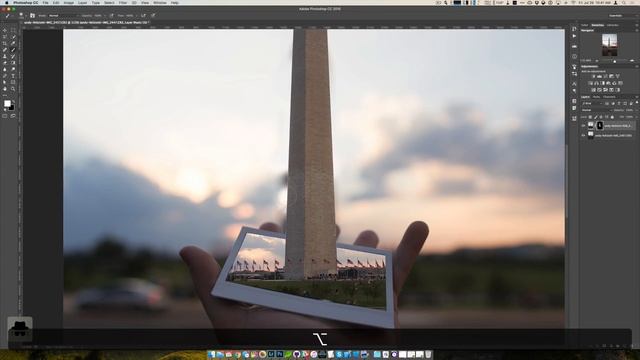Adjust the Navigator zoom slider

[615, 61]
